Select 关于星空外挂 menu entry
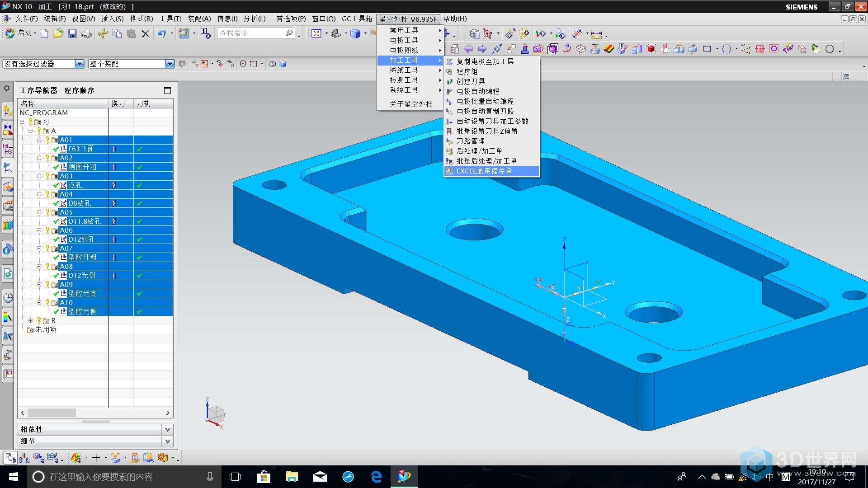This screenshot has height=488, width=868. (410, 104)
